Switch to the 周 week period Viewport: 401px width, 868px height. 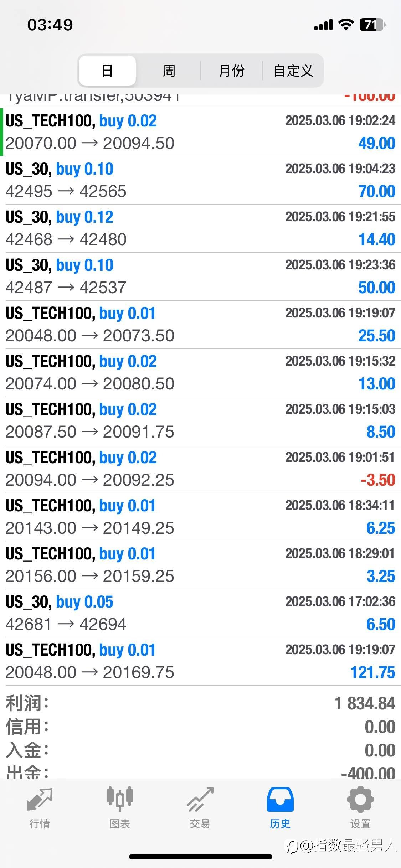[169, 71]
